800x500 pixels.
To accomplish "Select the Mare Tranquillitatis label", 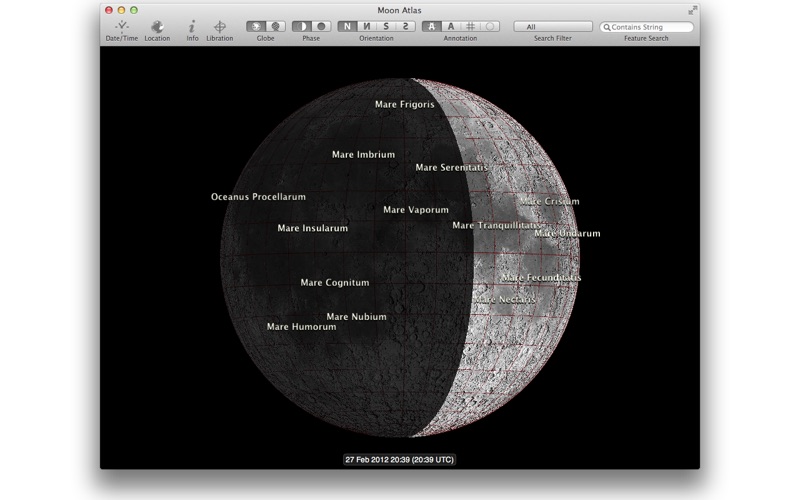I will [x=496, y=225].
